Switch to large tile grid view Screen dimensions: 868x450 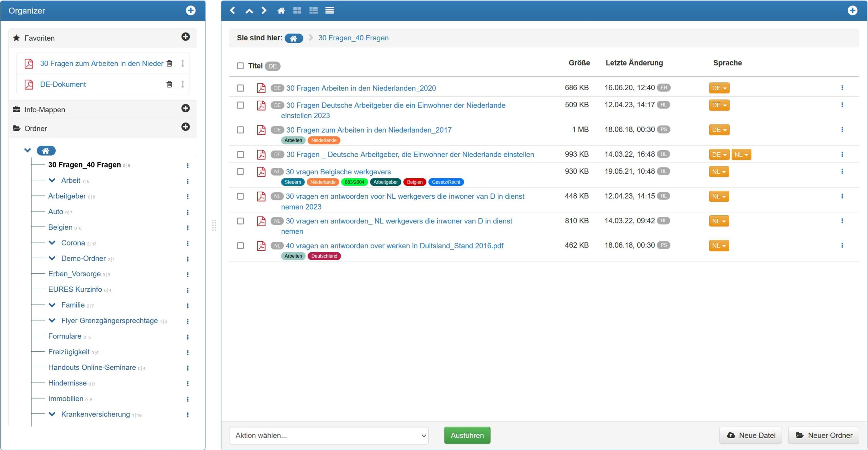pyautogui.click(x=297, y=11)
